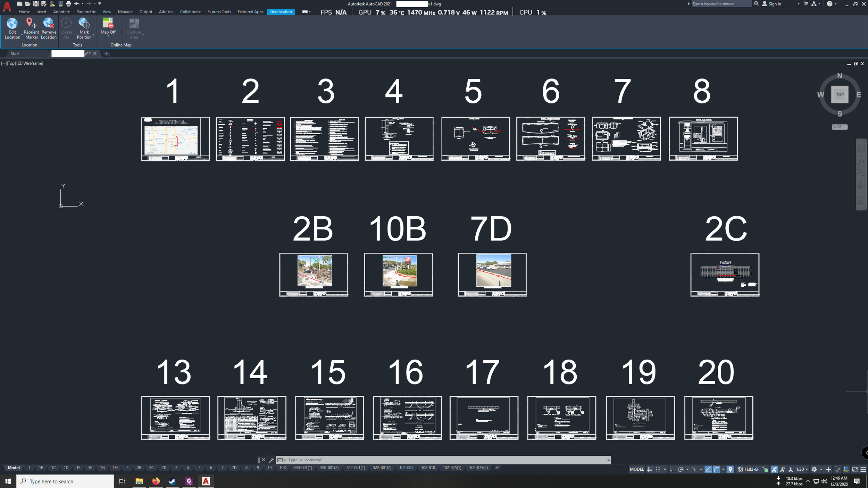Click the Reorient Marker tool
The image size is (868, 488).
click(31, 24)
